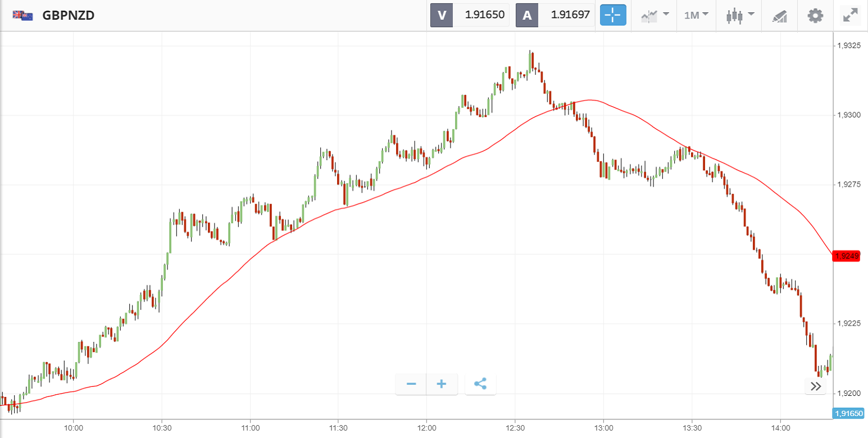868x438 pixels.
Task: Open the compare chart dropdown
Action: (655, 15)
